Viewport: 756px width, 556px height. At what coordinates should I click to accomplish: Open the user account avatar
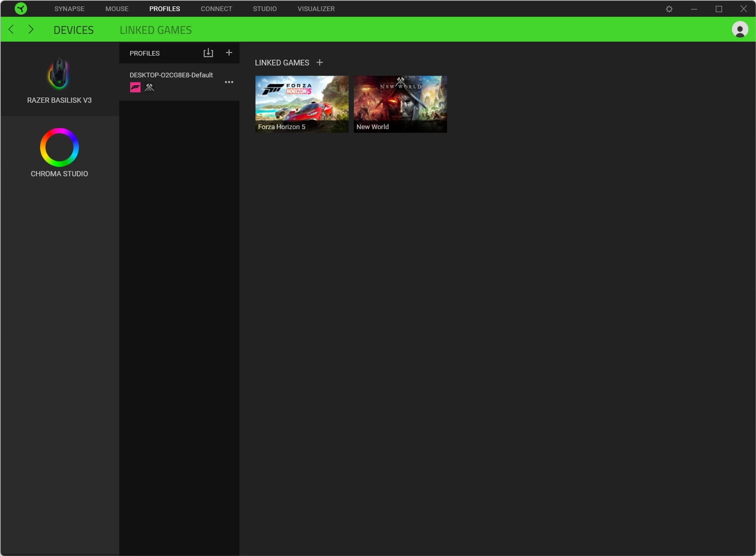coord(740,30)
